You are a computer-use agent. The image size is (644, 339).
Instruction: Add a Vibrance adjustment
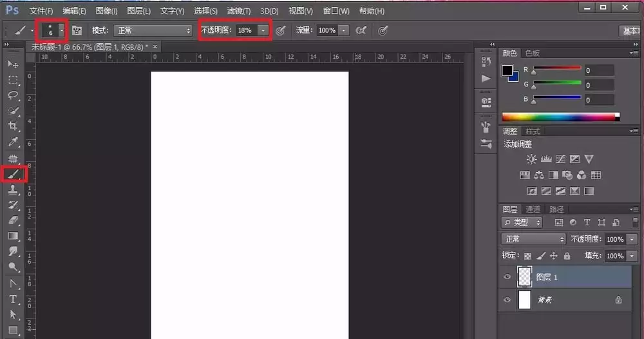coord(589,159)
